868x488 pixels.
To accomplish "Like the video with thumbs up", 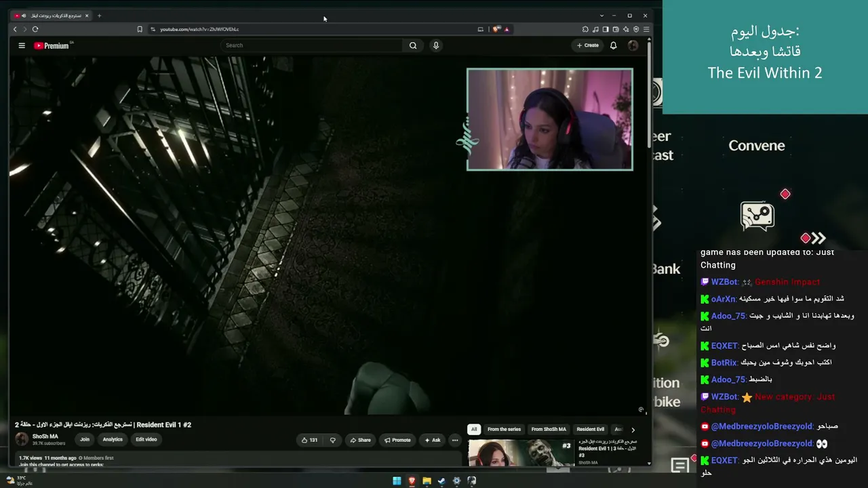I will (x=309, y=440).
